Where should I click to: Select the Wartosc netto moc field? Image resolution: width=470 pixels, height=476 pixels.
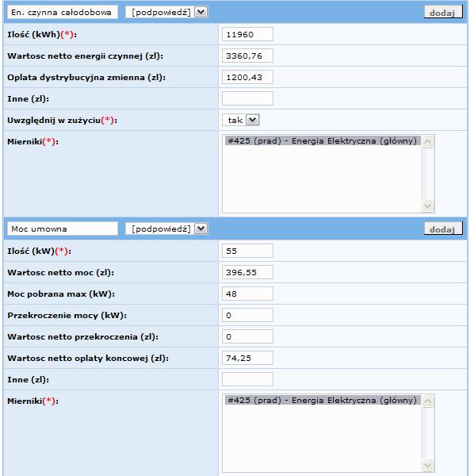(247, 272)
